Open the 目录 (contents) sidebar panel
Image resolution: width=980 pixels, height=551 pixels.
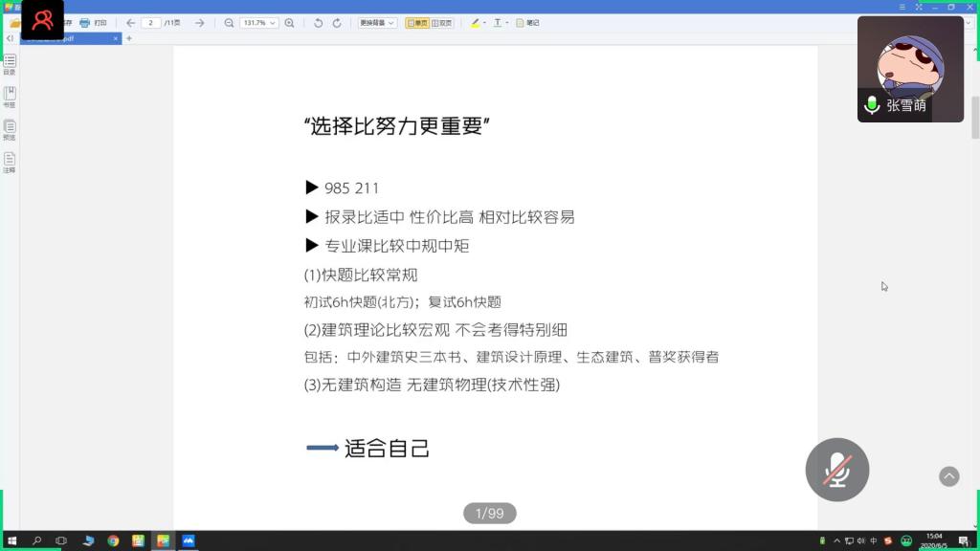(x=10, y=63)
